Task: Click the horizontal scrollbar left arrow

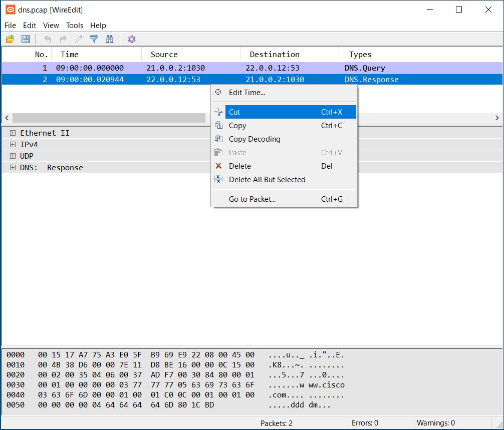Action: [7, 118]
